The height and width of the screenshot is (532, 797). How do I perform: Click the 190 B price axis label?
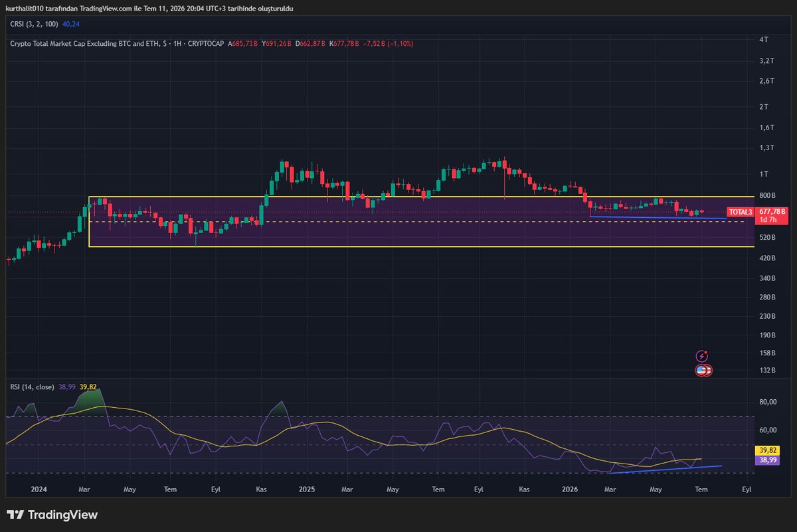(x=768, y=335)
